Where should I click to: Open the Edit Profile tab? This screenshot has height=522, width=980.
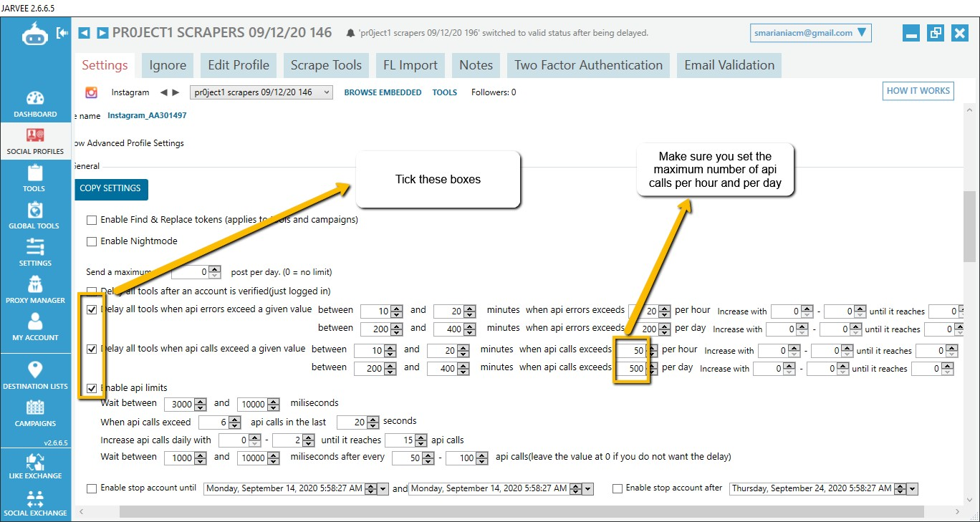click(239, 65)
